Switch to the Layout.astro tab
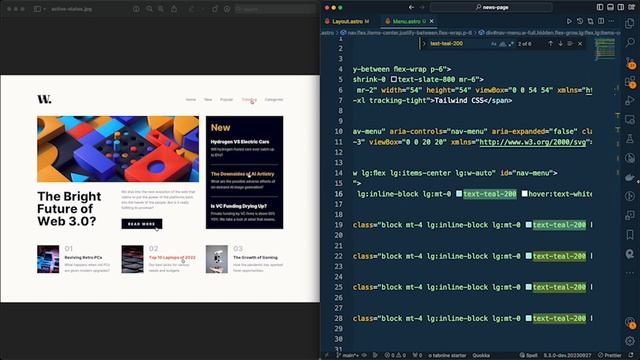 (x=347, y=21)
